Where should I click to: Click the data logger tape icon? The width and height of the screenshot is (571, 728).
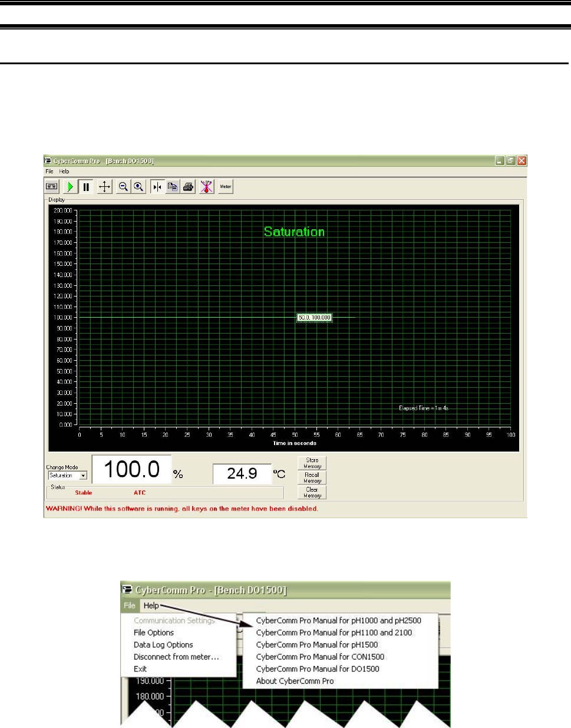click(52, 187)
